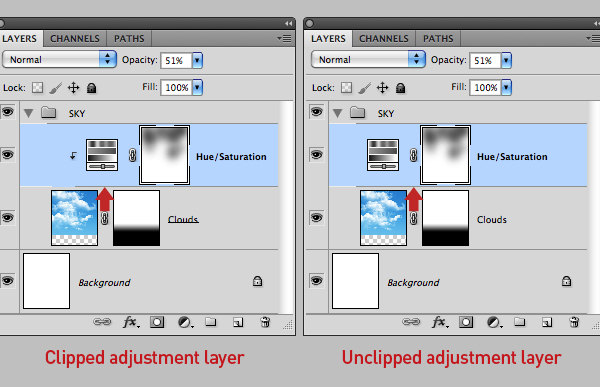Switch to PATHS tab in left panel

tap(129, 39)
